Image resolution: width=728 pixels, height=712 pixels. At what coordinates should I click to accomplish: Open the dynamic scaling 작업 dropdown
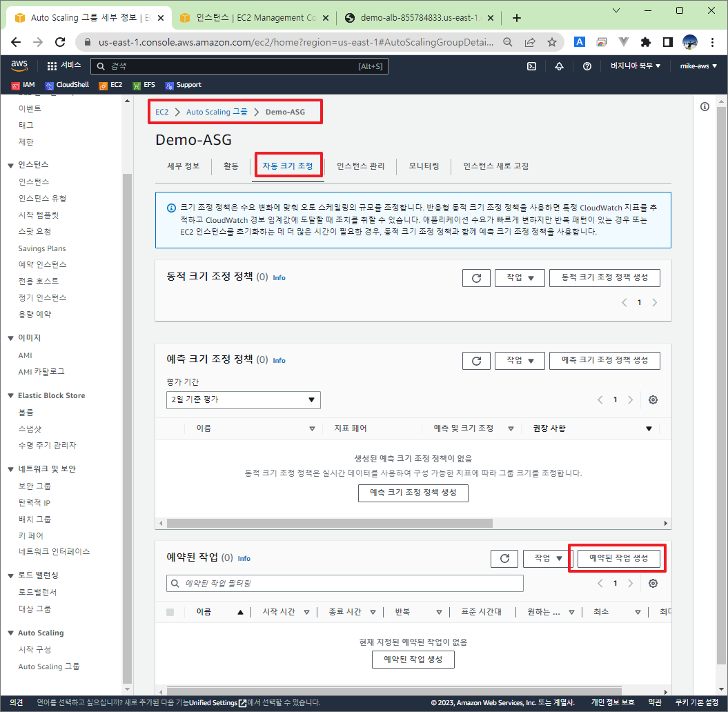pyautogui.click(x=520, y=277)
